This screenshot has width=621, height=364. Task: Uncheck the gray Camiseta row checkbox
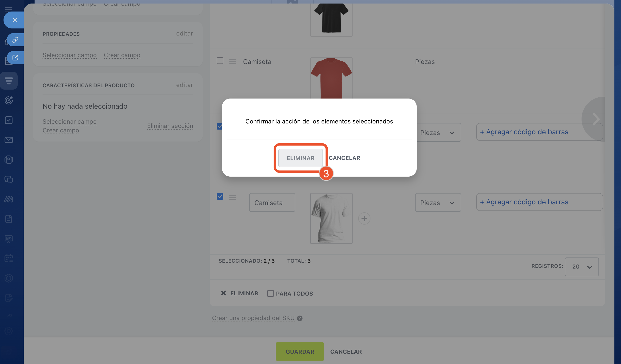220,196
